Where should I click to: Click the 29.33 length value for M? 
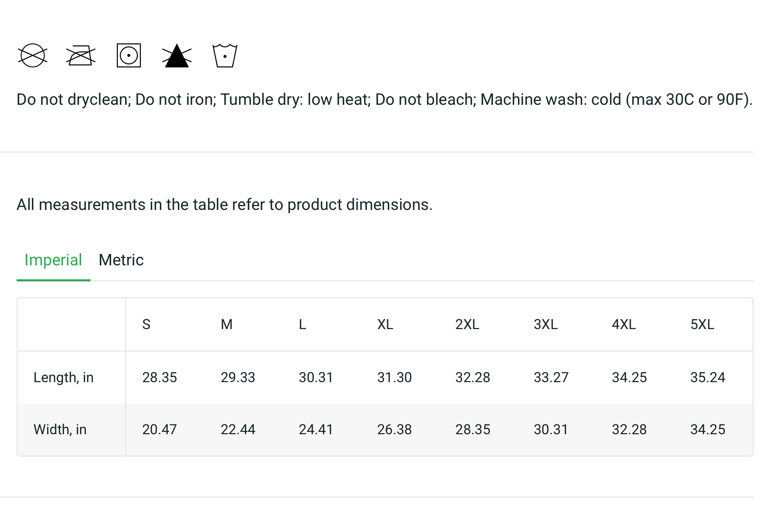[238, 377]
